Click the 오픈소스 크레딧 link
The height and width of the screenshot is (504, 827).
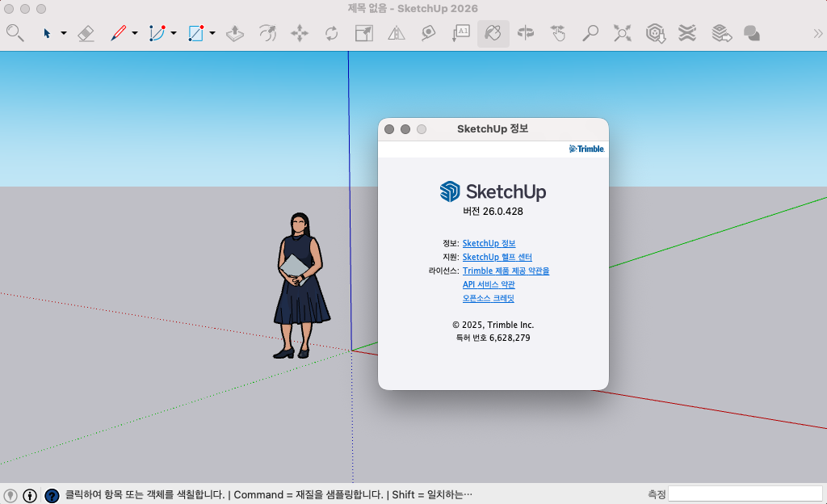tap(488, 298)
